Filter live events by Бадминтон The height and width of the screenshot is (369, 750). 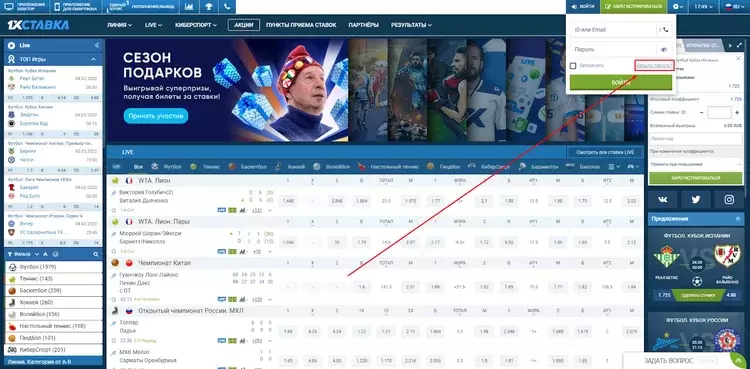539,167
